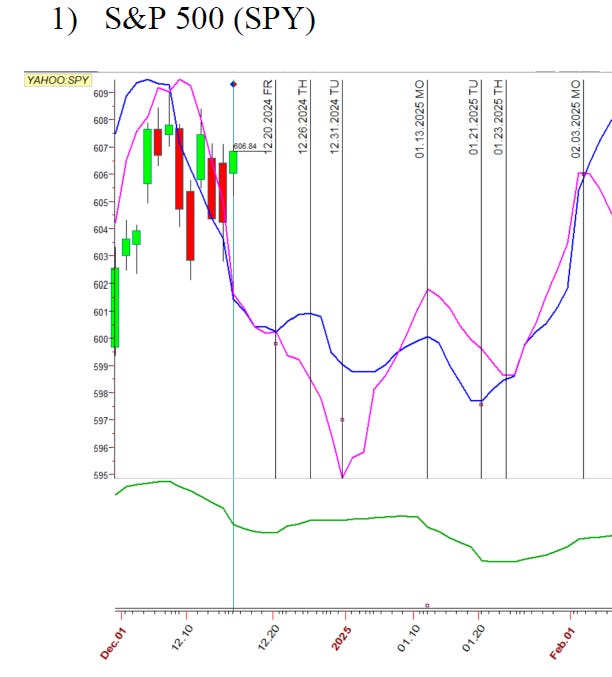Click the 597 price axis label
This screenshot has height=677, width=612.
pos(100,421)
